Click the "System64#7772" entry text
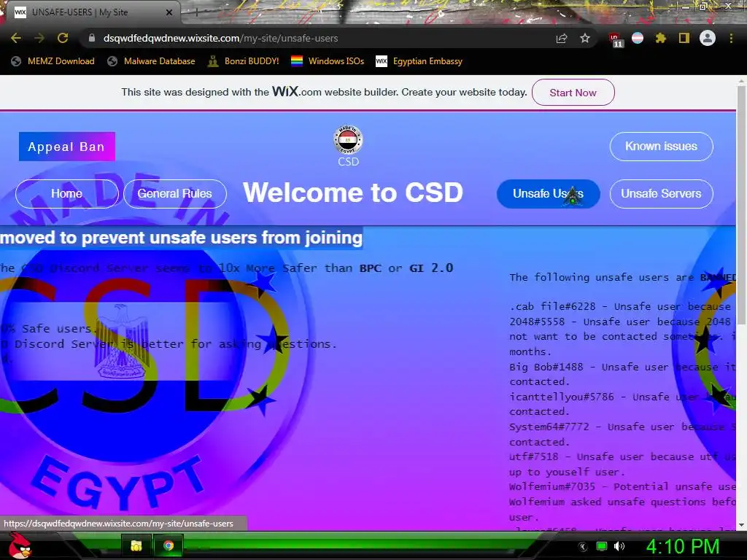The width and height of the screenshot is (747, 560). tap(549, 427)
